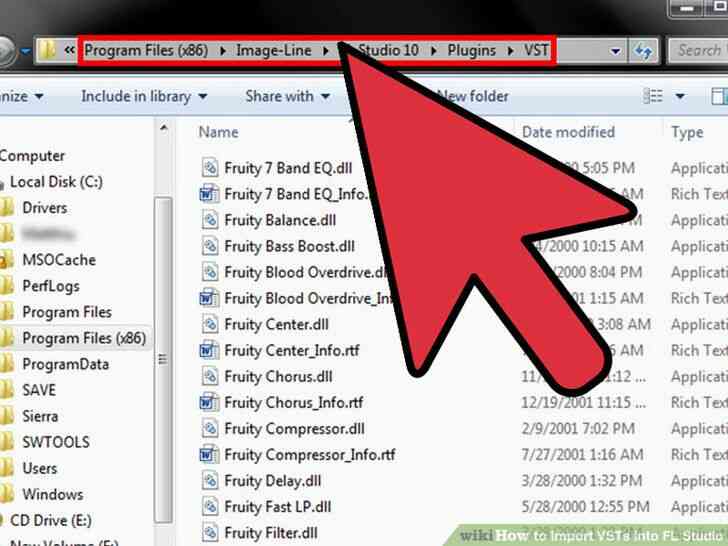728x546 pixels.
Task: Select Computer in navigation pane
Action: tap(32, 156)
